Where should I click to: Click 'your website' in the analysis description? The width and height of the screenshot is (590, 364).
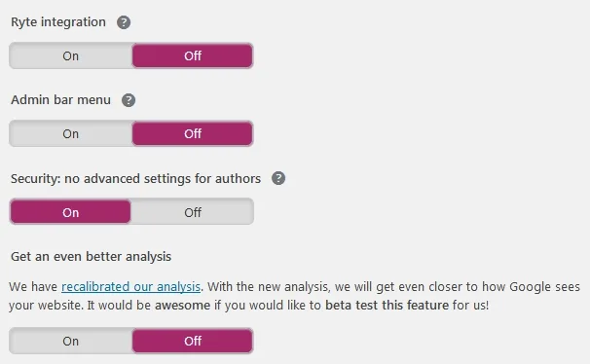(46, 306)
